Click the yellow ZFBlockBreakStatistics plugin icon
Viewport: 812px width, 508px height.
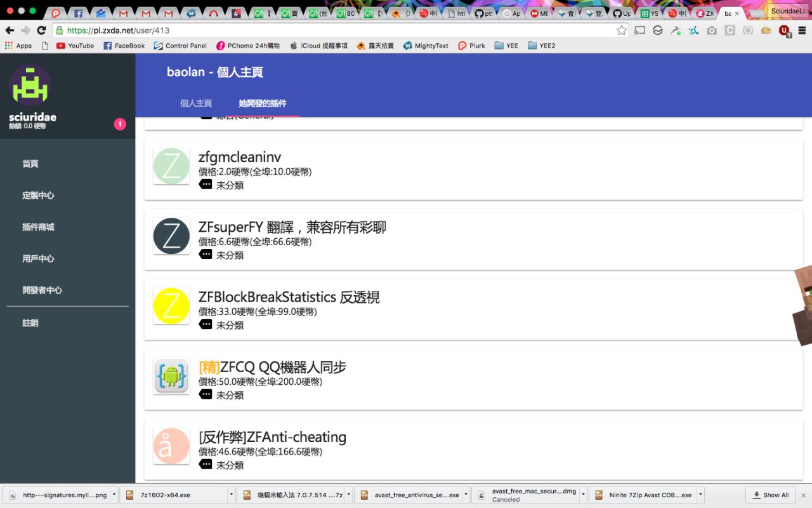click(x=171, y=306)
